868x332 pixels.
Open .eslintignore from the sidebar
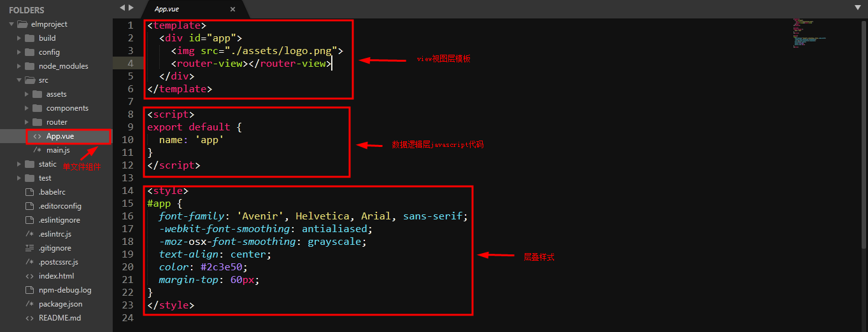60,220
